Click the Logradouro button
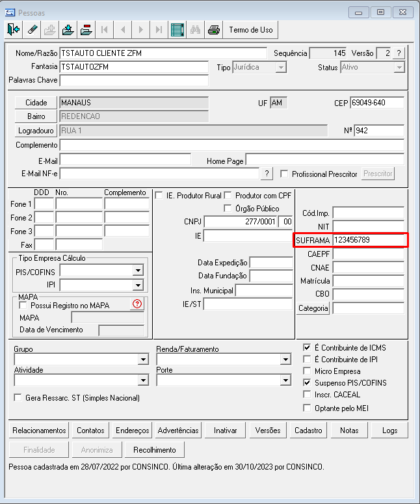420x504 pixels. click(x=36, y=131)
